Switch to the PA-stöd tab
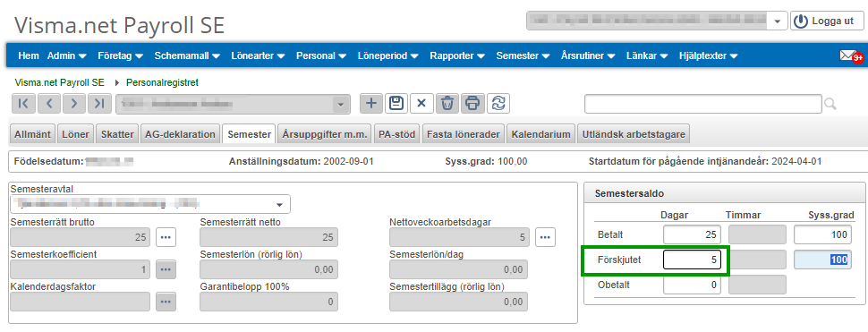 tap(396, 134)
